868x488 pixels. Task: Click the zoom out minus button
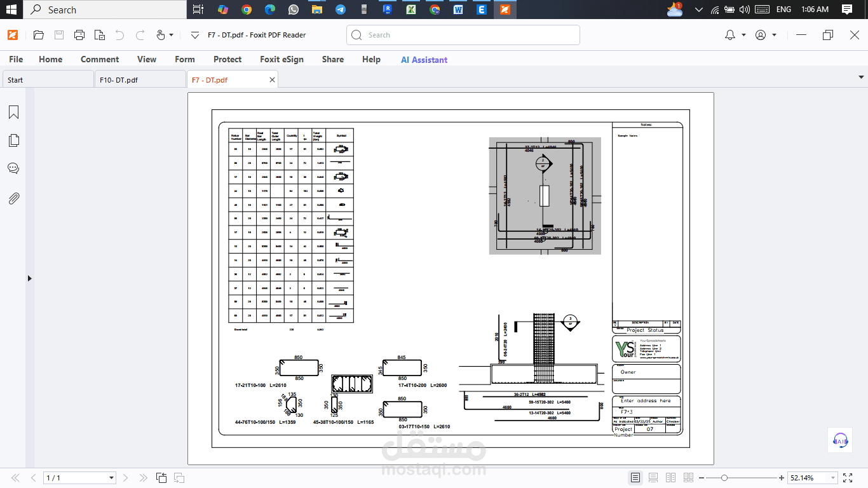(x=702, y=478)
